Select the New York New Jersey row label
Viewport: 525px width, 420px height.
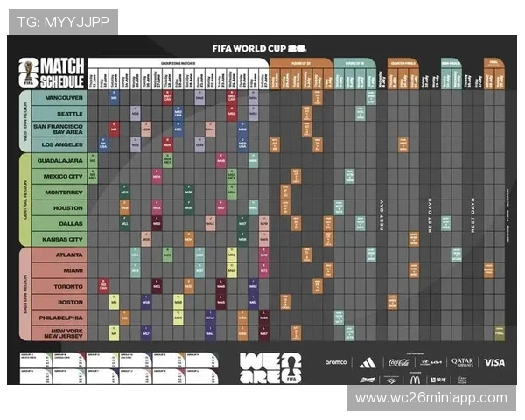(63, 332)
